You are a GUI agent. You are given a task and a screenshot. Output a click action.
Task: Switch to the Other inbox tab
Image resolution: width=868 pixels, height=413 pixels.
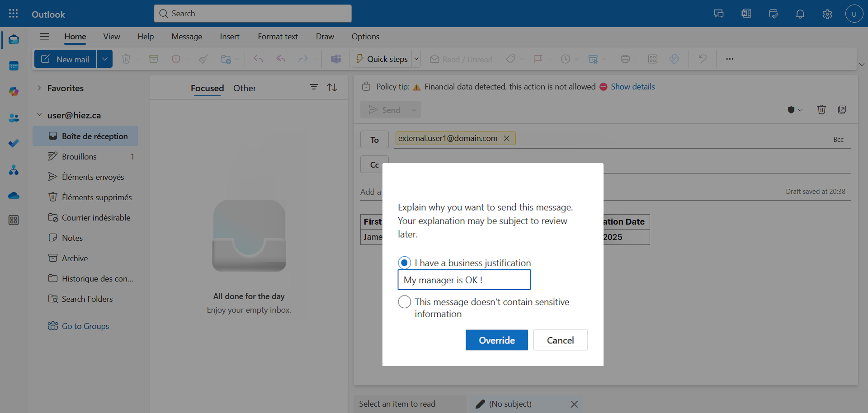tap(245, 88)
